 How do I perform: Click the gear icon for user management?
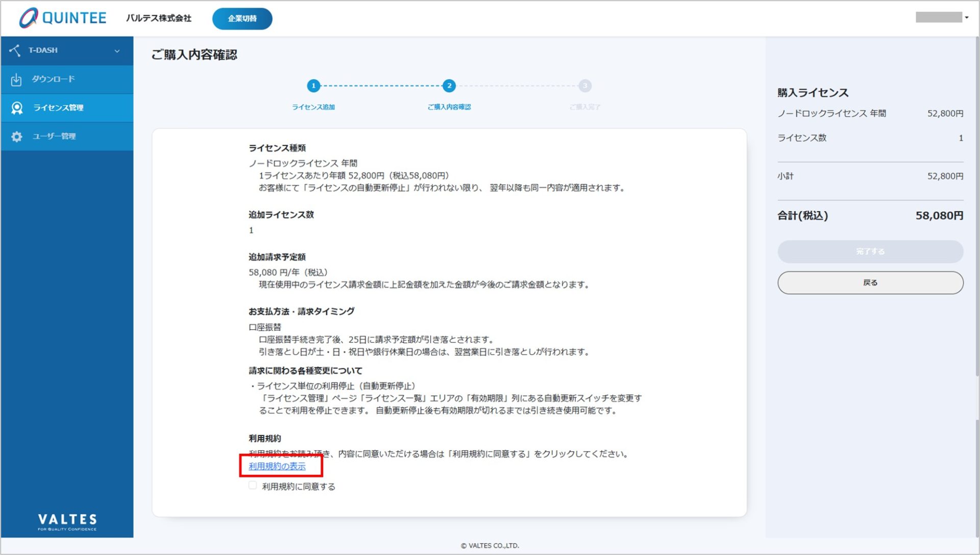[17, 136]
